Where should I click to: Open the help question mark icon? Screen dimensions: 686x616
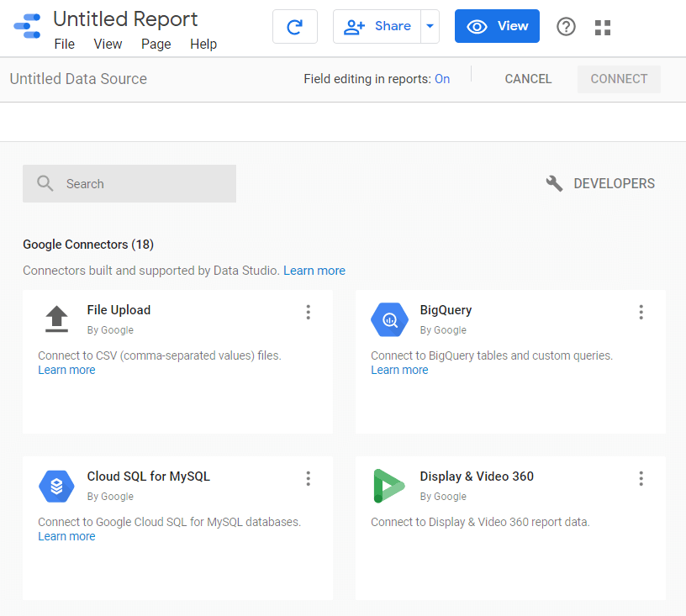tap(567, 27)
